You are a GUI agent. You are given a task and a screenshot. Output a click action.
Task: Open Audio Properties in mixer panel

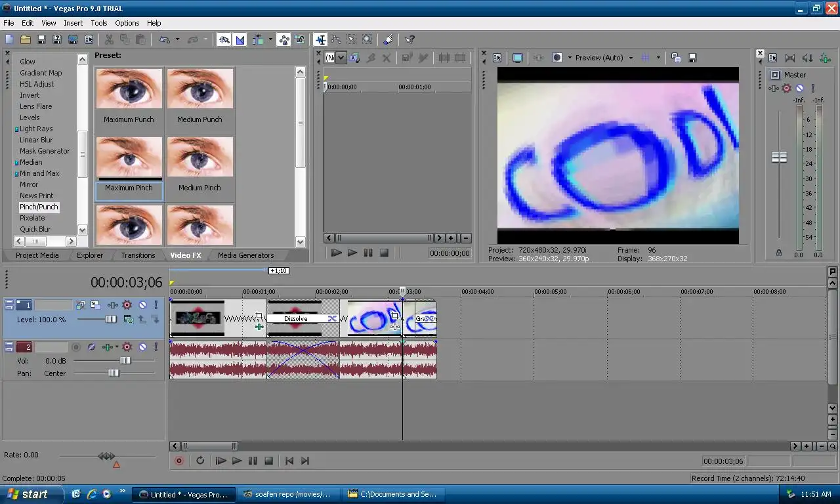tap(773, 58)
